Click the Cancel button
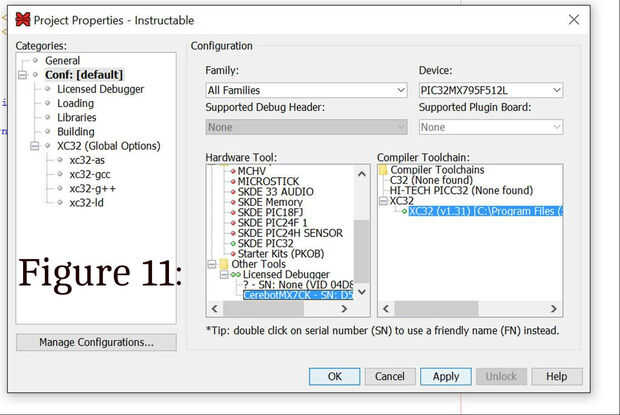 pos(390,376)
